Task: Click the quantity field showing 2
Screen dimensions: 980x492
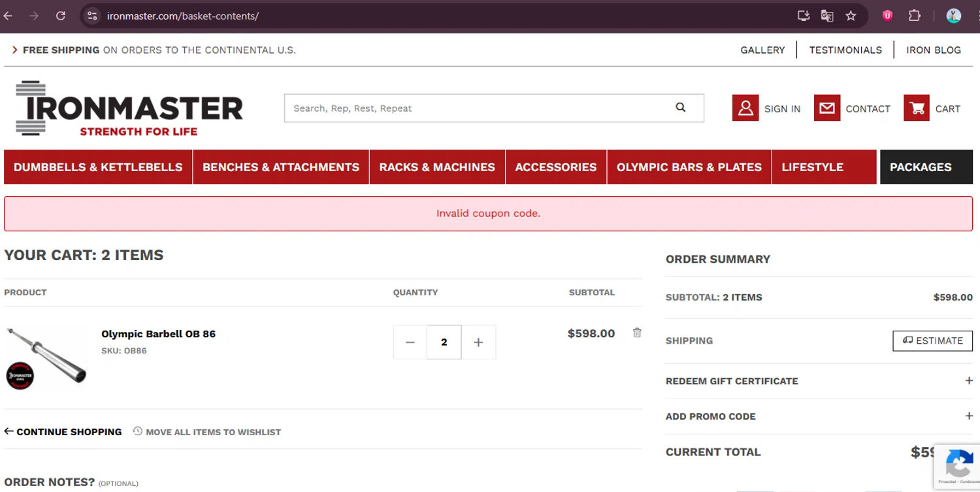Action: tap(444, 342)
